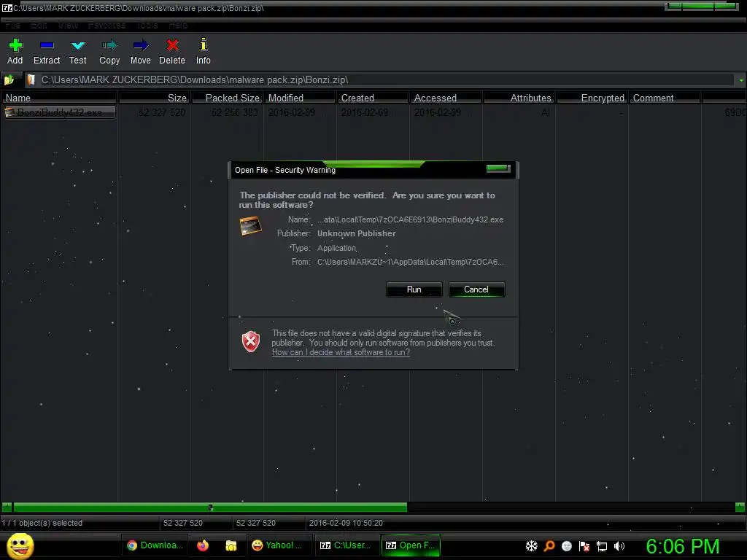The width and height of the screenshot is (747, 560).
Task: Switch to the 7-Zip C:\User... taskbar item
Action: tap(347, 545)
